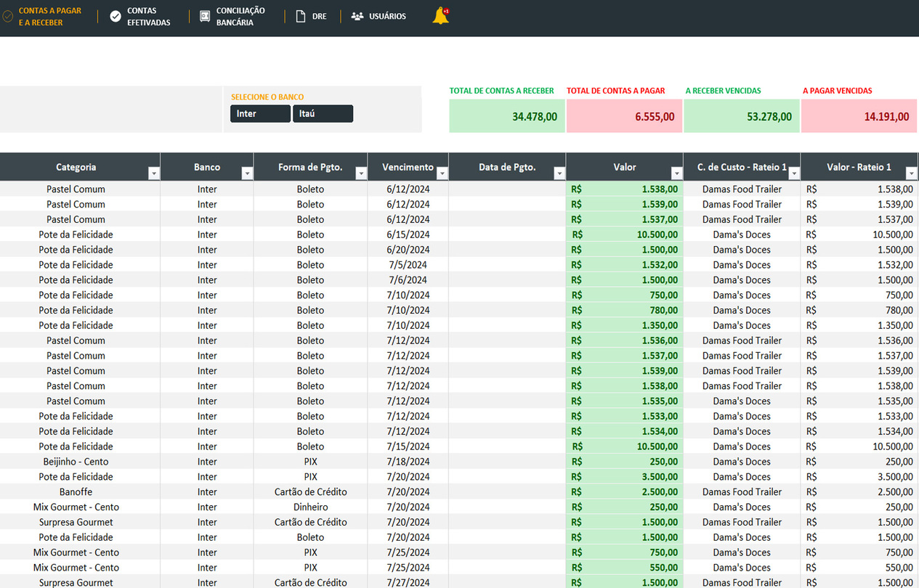Expand the Forma de Pgto. filter dropdown
The image size is (919, 588).
(361, 173)
